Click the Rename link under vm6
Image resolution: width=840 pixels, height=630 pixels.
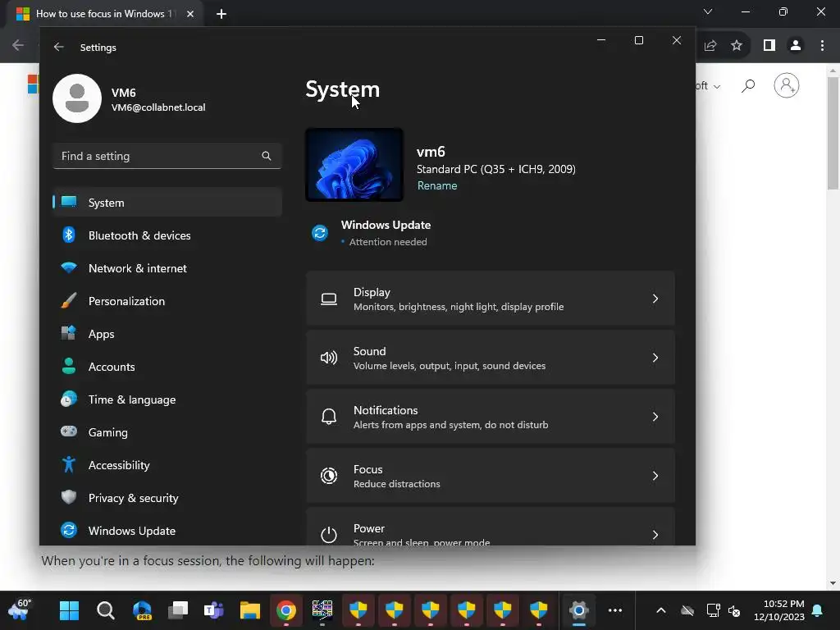[x=437, y=186]
